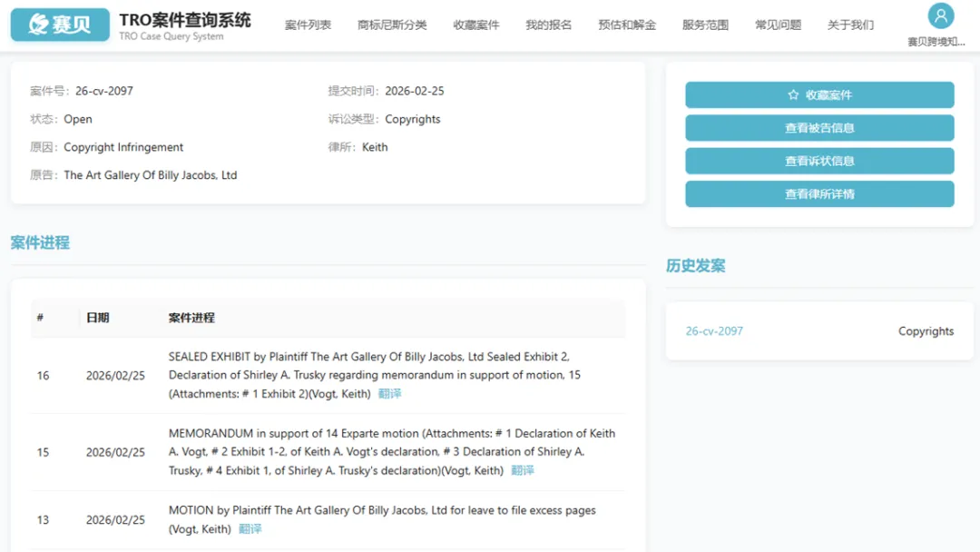Go to 关于我们 page
This screenshot has height=552, width=980.
click(x=850, y=25)
